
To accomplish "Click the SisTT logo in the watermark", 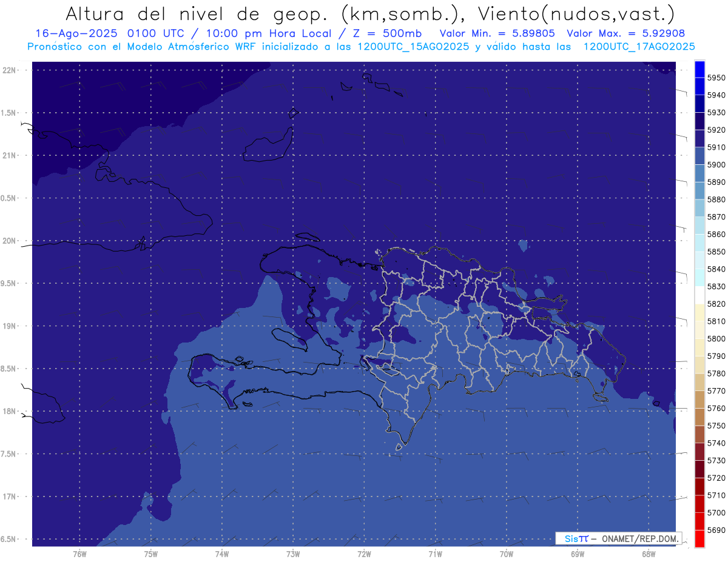I will [x=576, y=538].
